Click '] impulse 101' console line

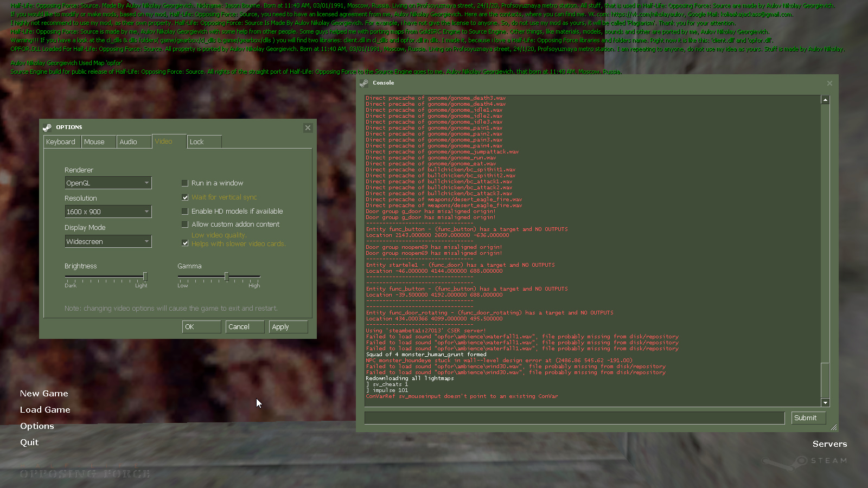(x=387, y=390)
